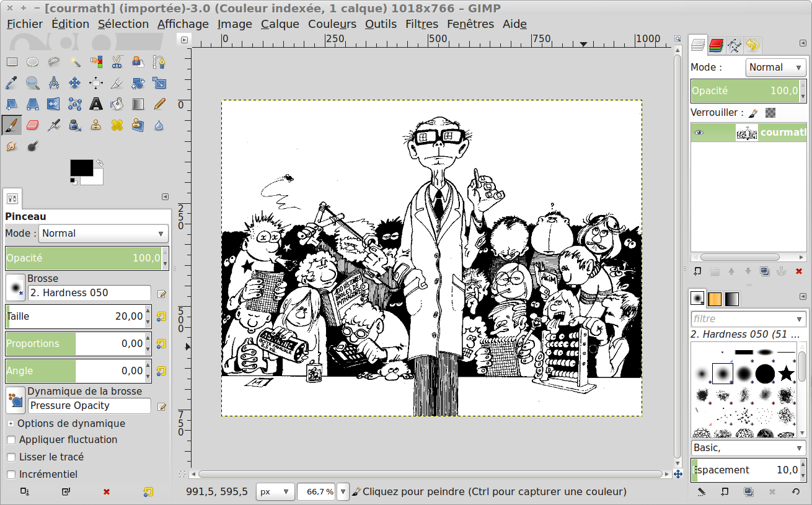Select the Measure compass tool
Image resolution: width=812 pixels, height=505 pixels.
click(x=54, y=83)
